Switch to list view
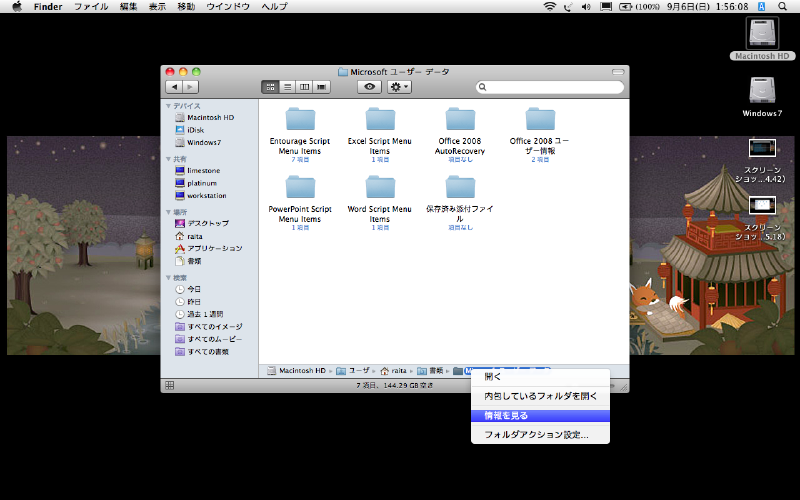This screenshot has height=500, width=800. coord(287,87)
